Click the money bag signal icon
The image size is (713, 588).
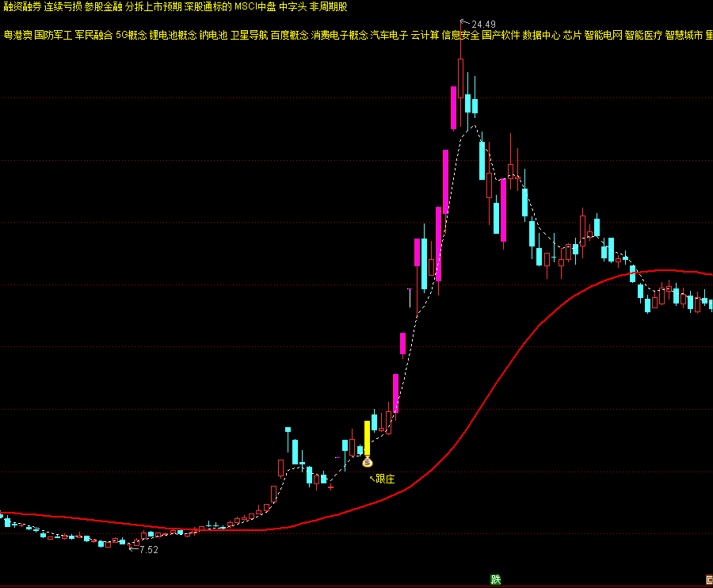coord(368,463)
